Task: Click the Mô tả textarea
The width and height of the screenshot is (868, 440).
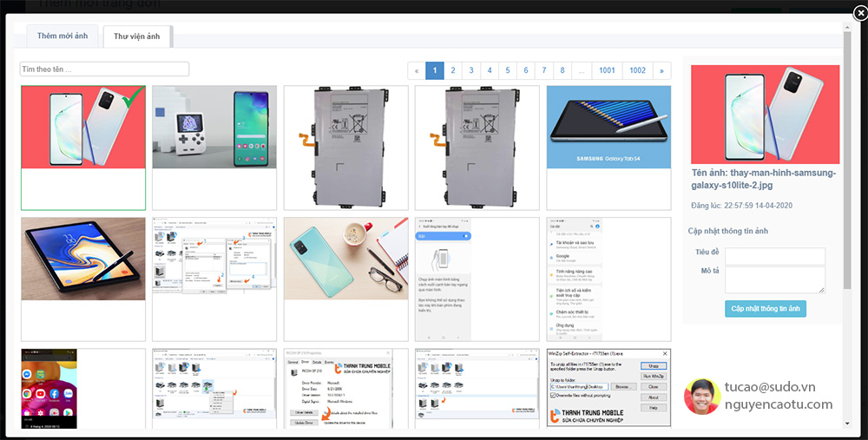Action: click(x=775, y=280)
